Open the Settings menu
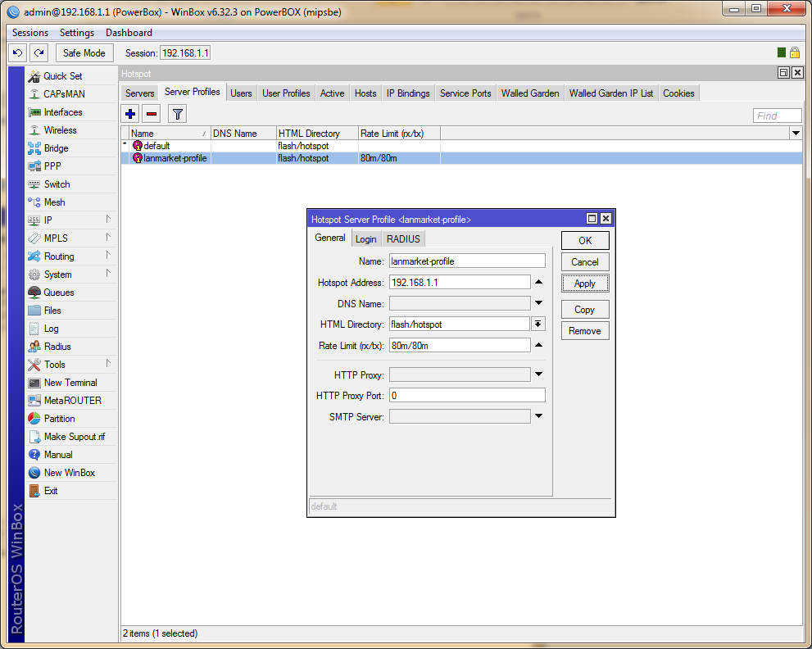This screenshot has width=812, height=649. click(77, 33)
